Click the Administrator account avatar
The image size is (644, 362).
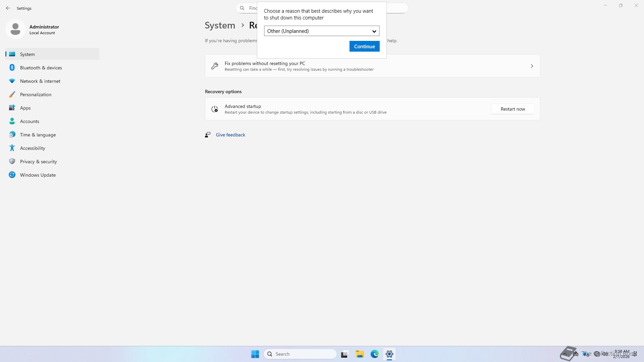pos(15,29)
